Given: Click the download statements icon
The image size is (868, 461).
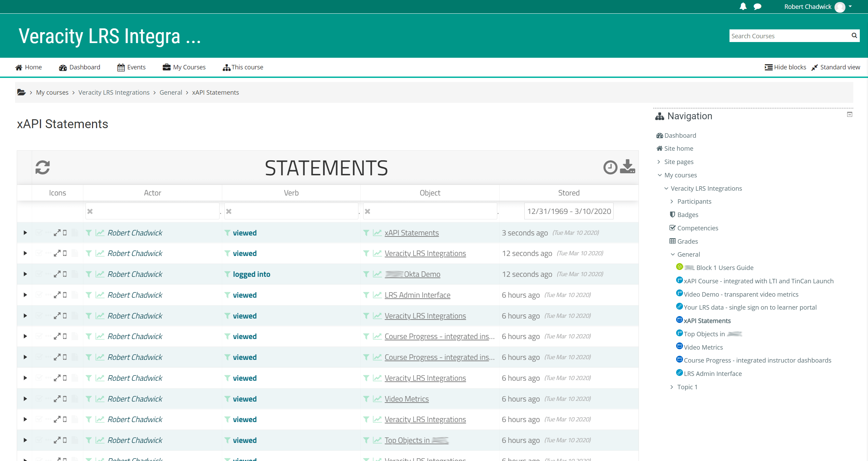Looking at the screenshot, I should pyautogui.click(x=627, y=167).
